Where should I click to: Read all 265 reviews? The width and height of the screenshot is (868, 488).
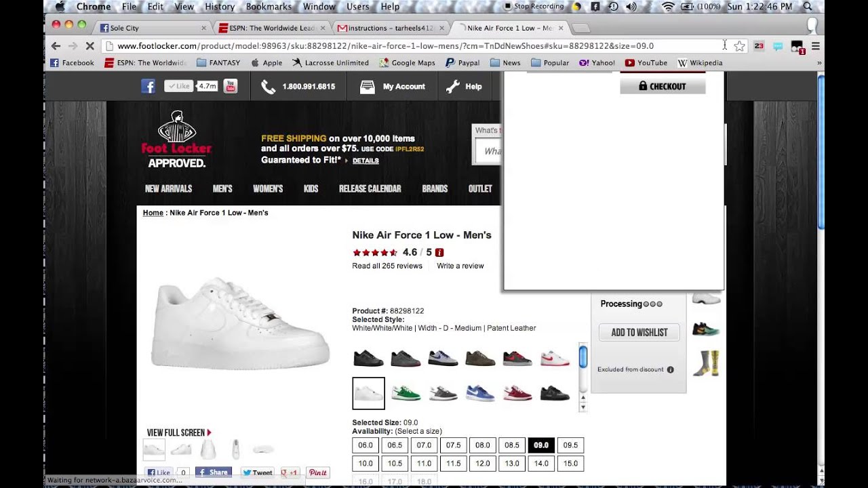387,266
